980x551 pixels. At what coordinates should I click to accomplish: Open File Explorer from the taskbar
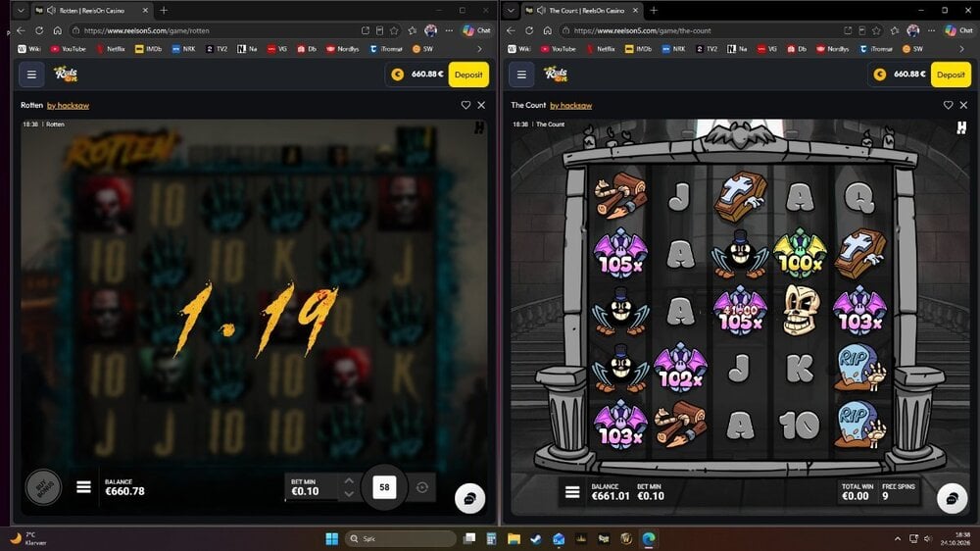tap(514, 538)
